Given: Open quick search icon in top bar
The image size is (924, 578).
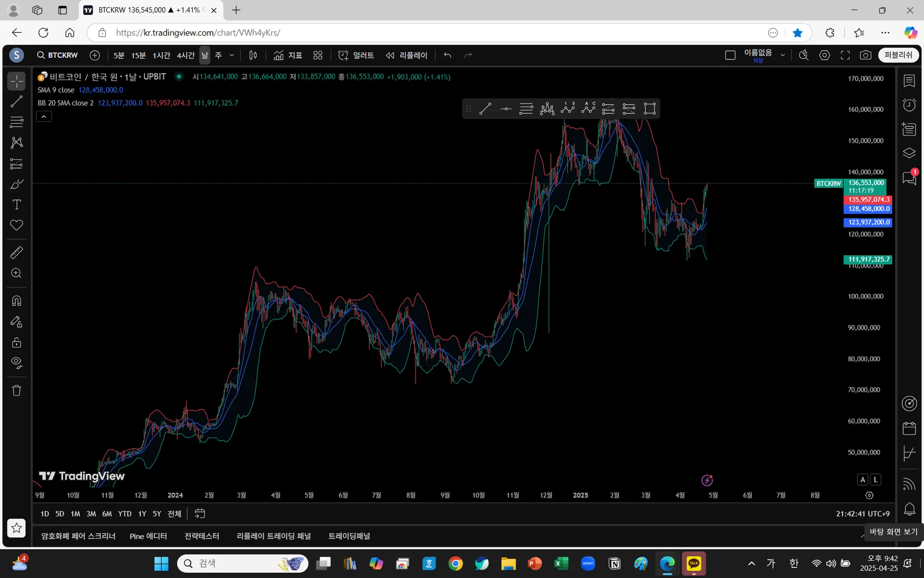Looking at the screenshot, I should pos(803,55).
